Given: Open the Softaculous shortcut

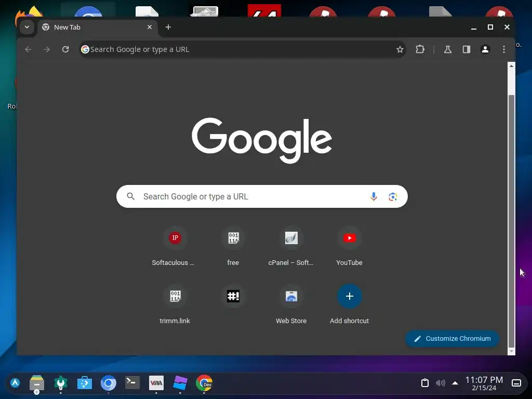Looking at the screenshot, I should [x=175, y=247].
